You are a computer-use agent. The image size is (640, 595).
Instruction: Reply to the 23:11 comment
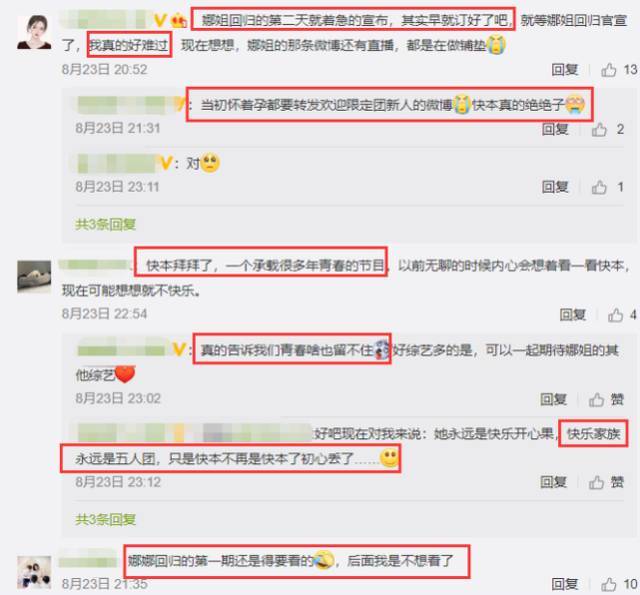[x=555, y=187]
